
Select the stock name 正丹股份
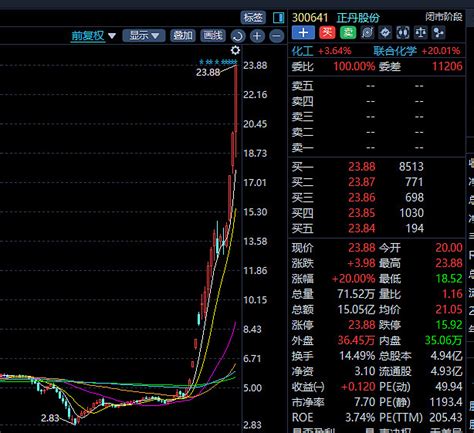tap(358, 18)
